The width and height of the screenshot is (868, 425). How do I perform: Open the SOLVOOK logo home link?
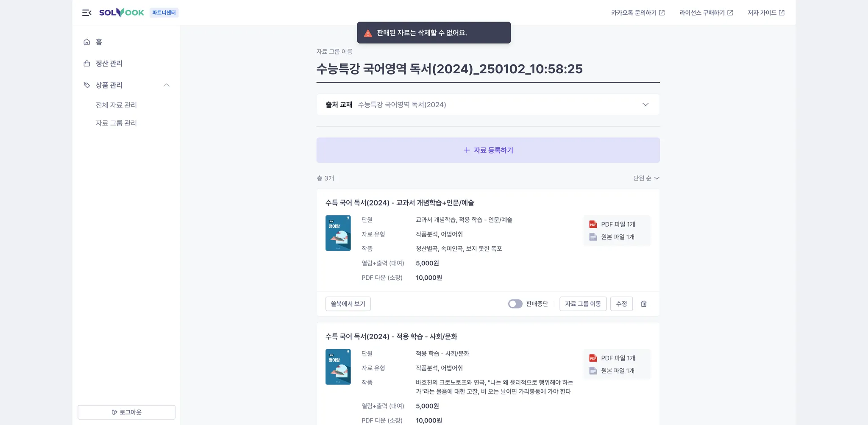[122, 13]
